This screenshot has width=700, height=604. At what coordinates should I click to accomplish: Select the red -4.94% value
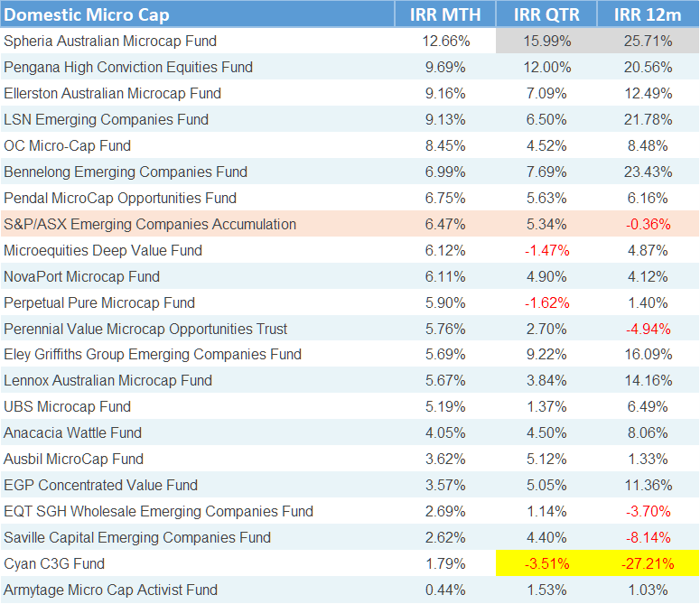coord(648,329)
